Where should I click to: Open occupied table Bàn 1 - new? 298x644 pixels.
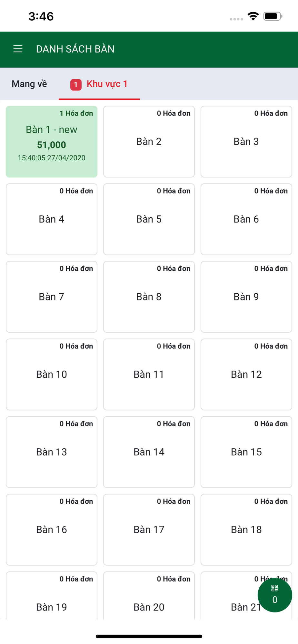(x=52, y=142)
